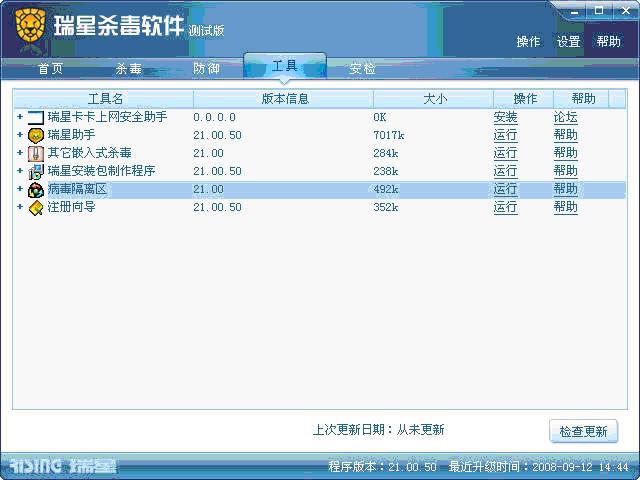Screen dimensions: 640x480
Task: Click 运行 link for 瑞星安装包制作程序
Action: pos(505,171)
